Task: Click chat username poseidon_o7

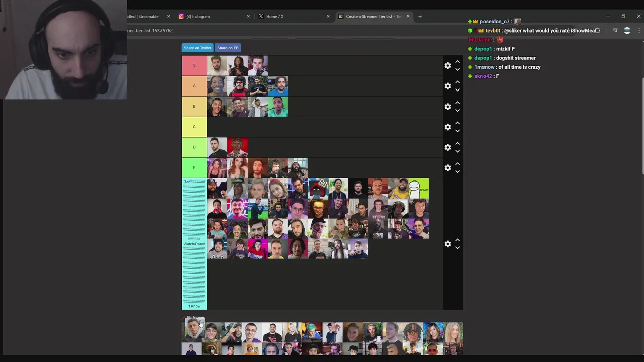Action: (x=495, y=22)
